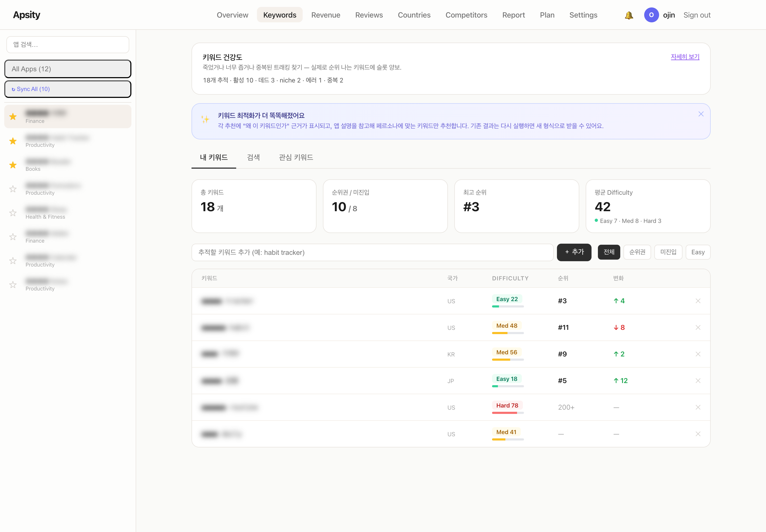
Task: Filter keywords by 미진입
Action: 668,252
